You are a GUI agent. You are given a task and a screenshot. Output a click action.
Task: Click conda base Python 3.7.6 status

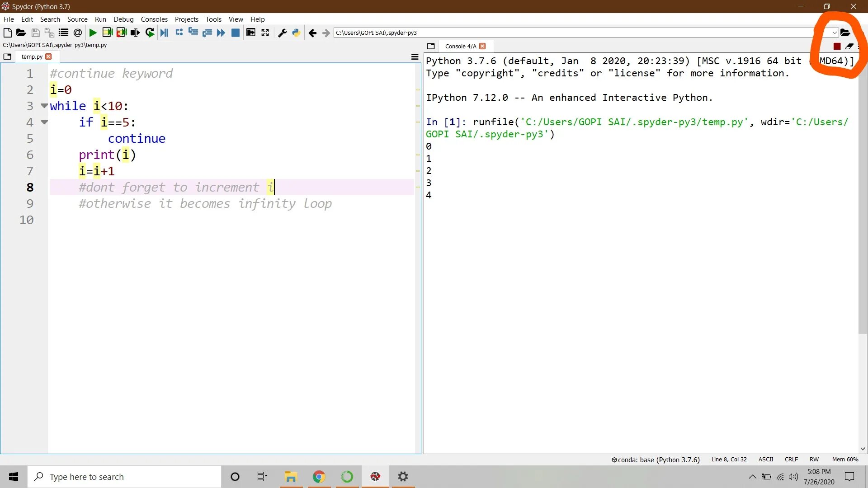[656, 460]
